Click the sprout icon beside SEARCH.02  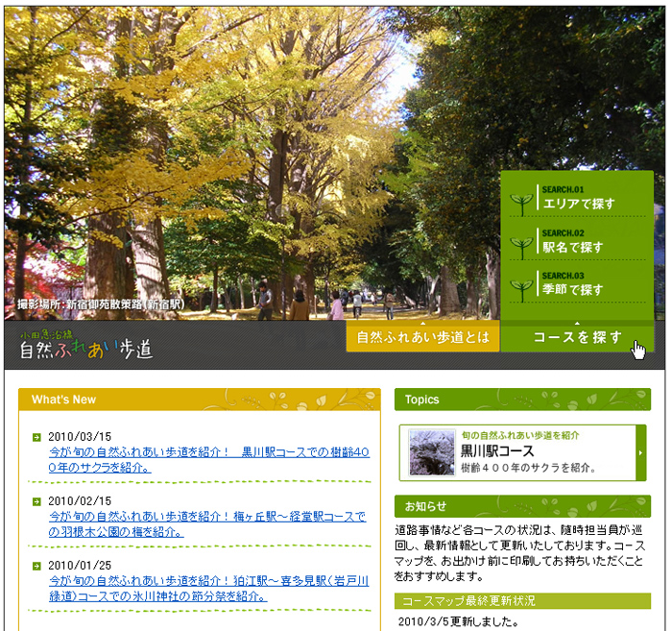(x=521, y=248)
